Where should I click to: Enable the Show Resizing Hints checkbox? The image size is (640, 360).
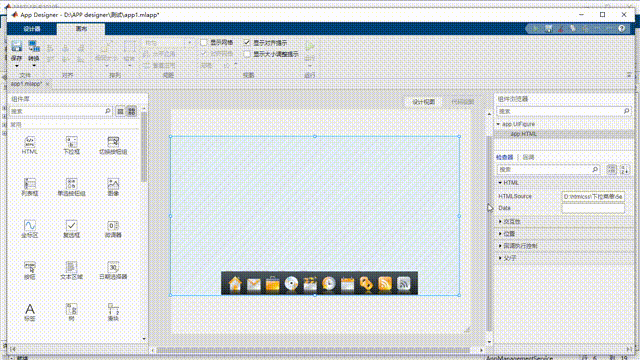[247, 54]
